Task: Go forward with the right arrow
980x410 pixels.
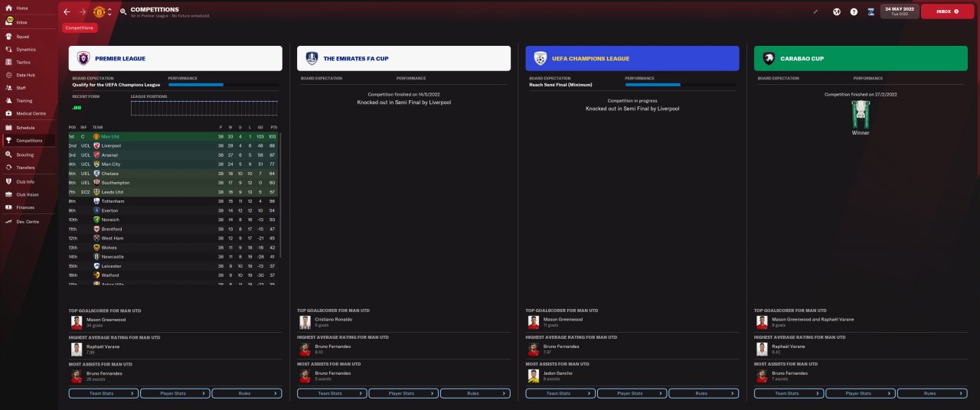Action: pyautogui.click(x=83, y=11)
